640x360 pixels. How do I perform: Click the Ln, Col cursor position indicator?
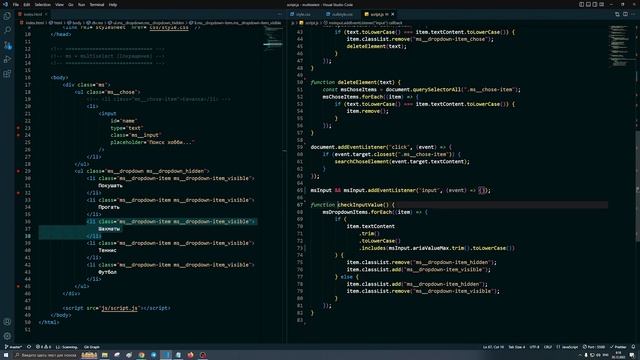[x=493, y=347]
